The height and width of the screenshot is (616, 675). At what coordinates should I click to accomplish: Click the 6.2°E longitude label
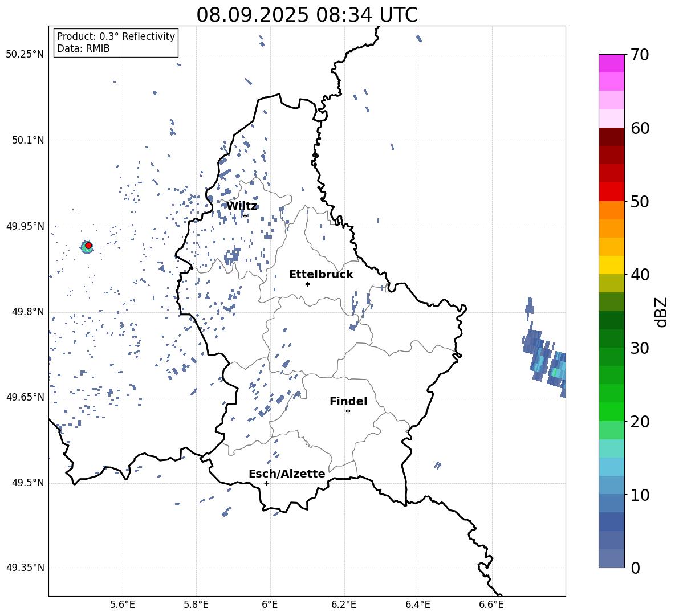tap(344, 605)
